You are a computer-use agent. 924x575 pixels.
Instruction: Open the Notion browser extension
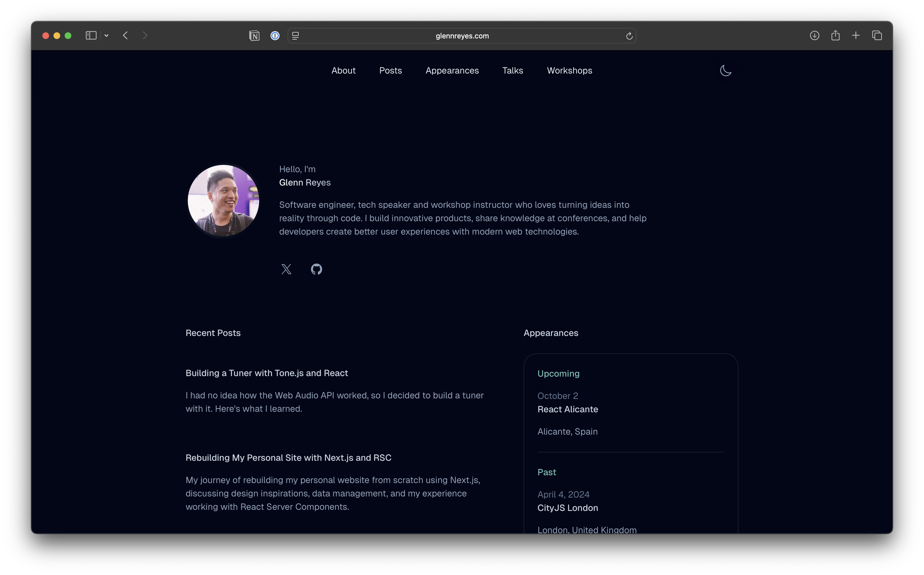[x=254, y=35]
